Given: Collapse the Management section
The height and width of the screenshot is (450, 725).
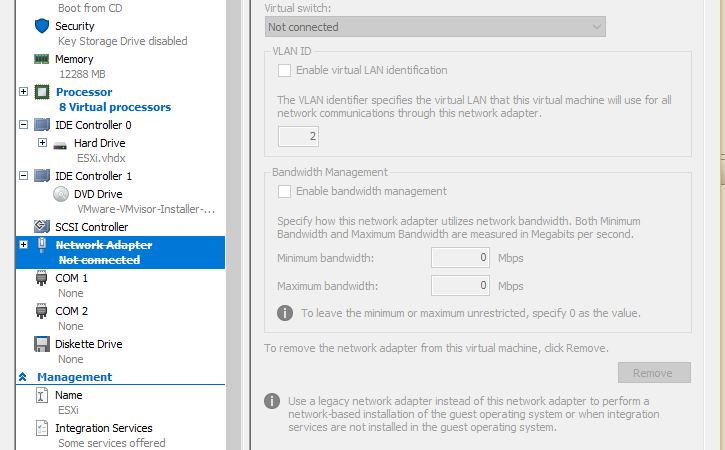Looking at the screenshot, I should (22, 377).
